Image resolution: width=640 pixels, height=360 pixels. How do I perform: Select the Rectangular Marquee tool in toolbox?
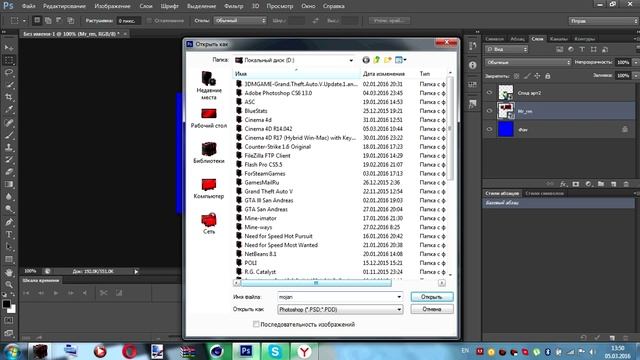(x=9, y=60)
